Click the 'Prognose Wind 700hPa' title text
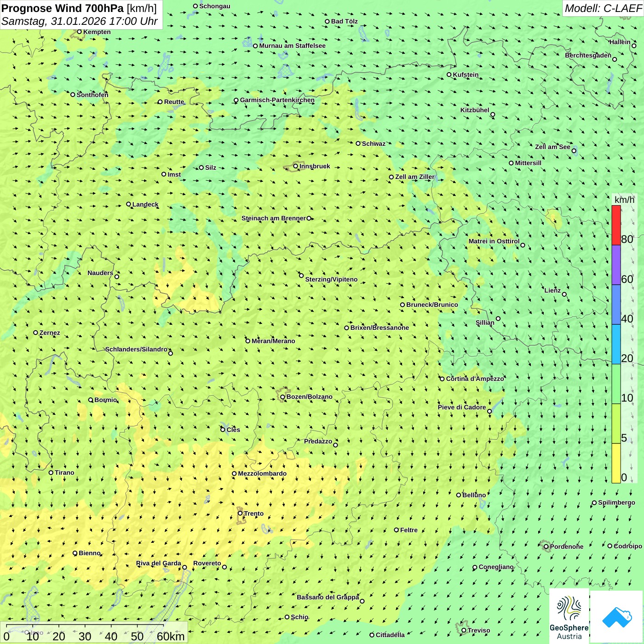 (63, 8)
